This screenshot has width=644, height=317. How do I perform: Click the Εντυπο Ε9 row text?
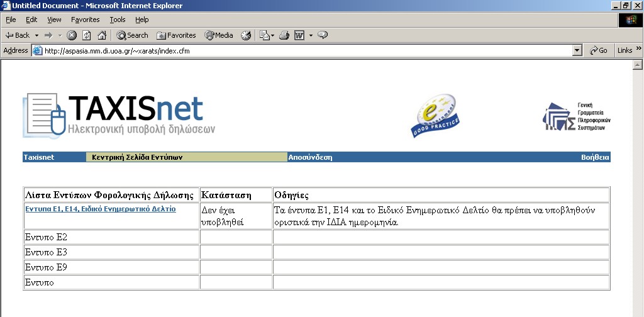pyautogui.click(x=46, y=267)
